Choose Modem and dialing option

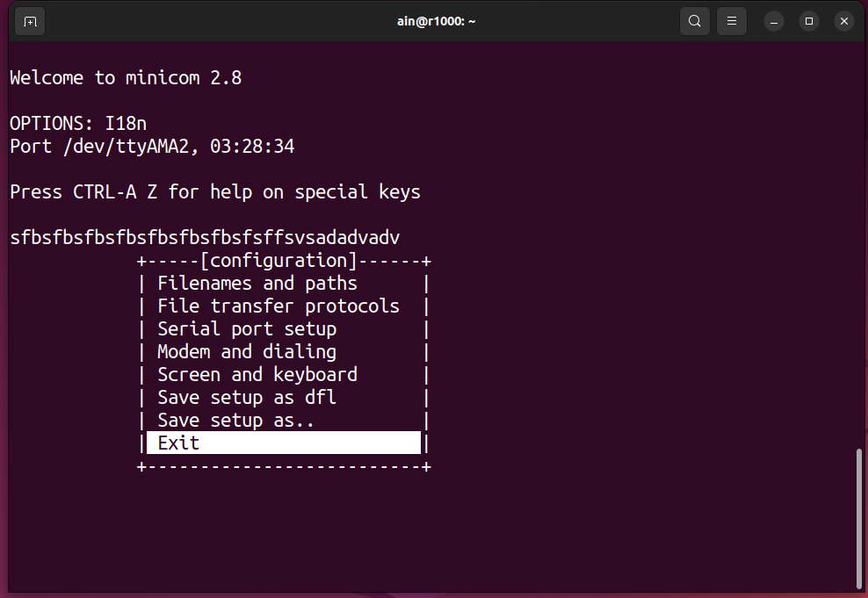247,352
